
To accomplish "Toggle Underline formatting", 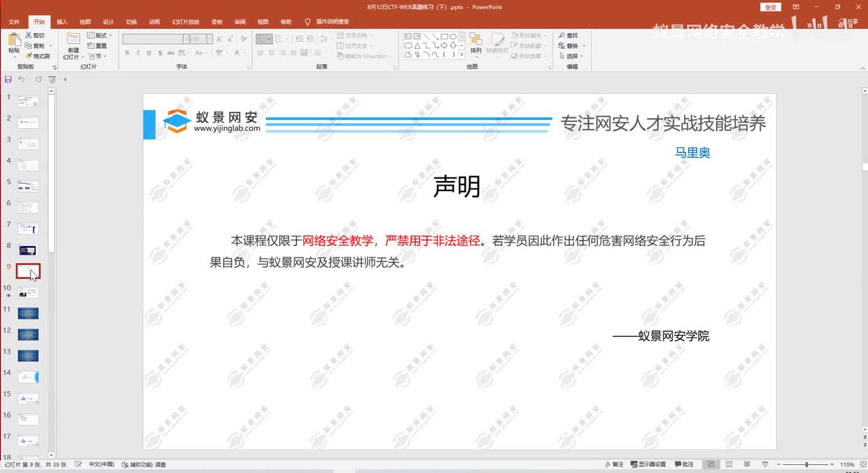I will click(x=148, y=53).
